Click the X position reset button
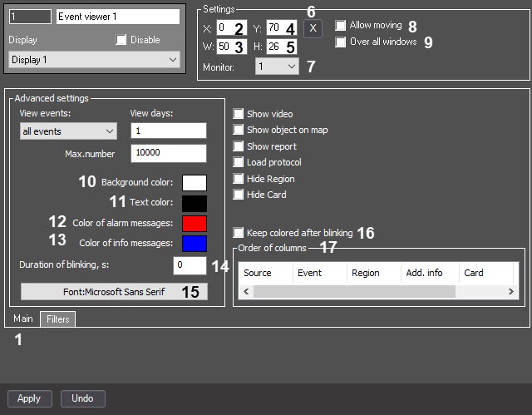The height and width of the screenshot is (415, 532). 312,28
